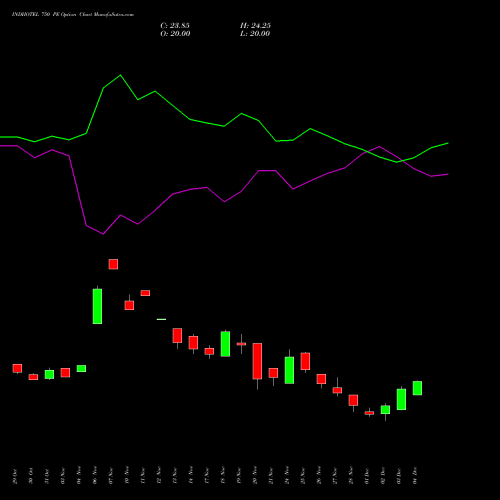Click the 14 Nov date label
This screenshot has width=500, height=500.
[191, 476]
